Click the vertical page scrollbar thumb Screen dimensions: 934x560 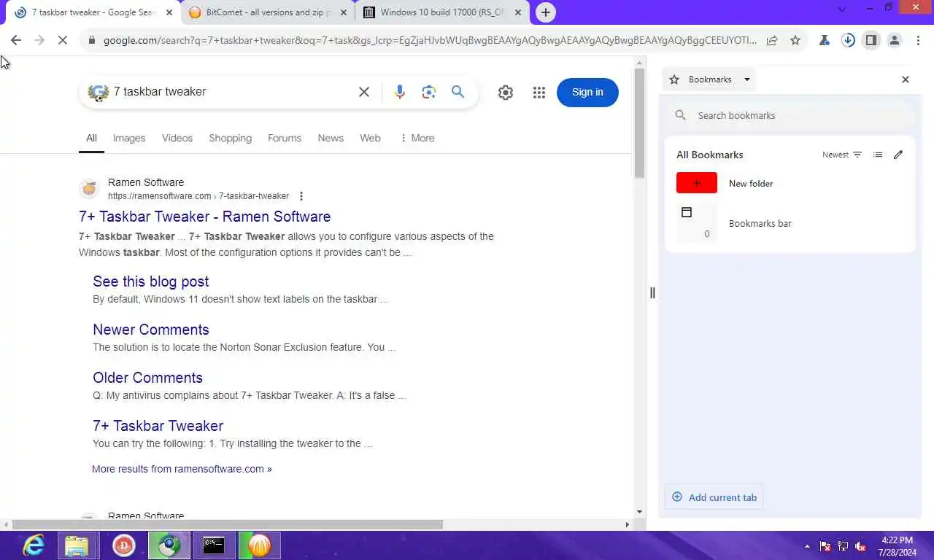639,123
